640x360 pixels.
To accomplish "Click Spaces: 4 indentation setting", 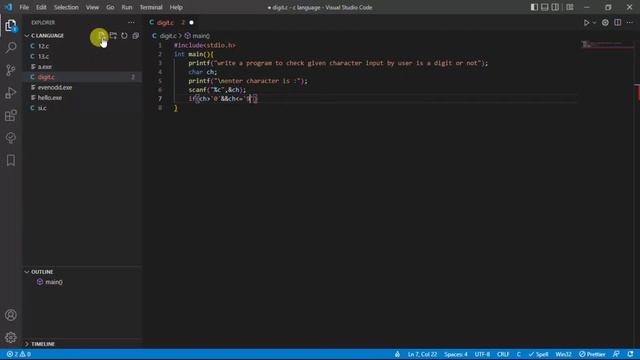I will [456, 354].
